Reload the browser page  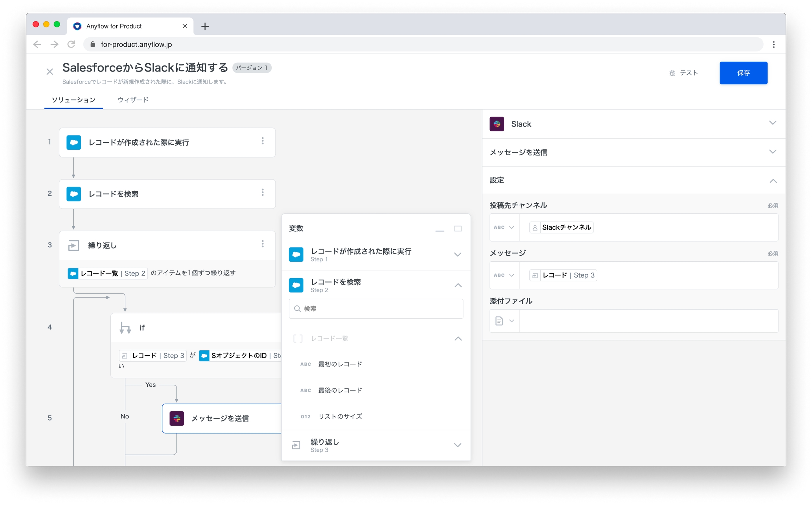click(x=72, y=44)
